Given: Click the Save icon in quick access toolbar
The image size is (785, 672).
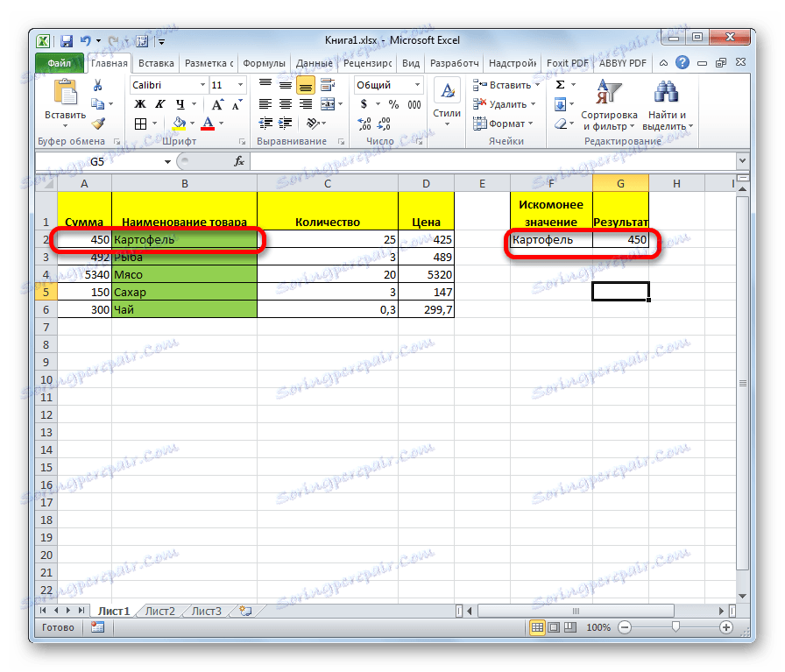Looking at the screenshot, I should (66, 41).
